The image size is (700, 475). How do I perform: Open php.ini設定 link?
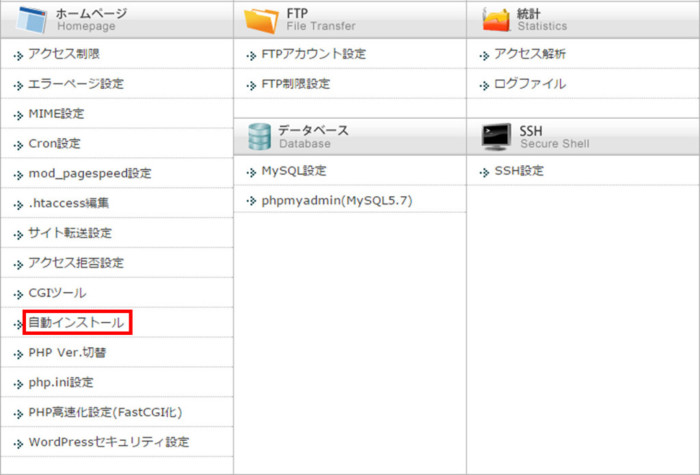[x=61, y=383]
